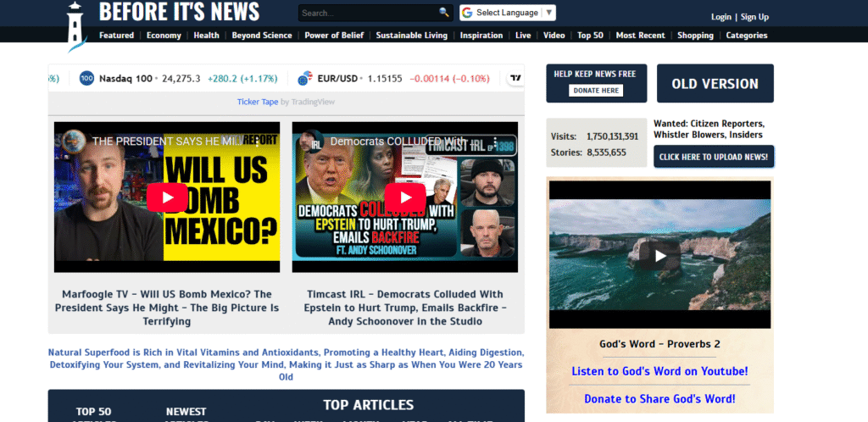Image resolution: width=868 pixels, height=422 pixels.
Task: Open the Select Language dropdown arrow
Action: (x=548, y=13)
